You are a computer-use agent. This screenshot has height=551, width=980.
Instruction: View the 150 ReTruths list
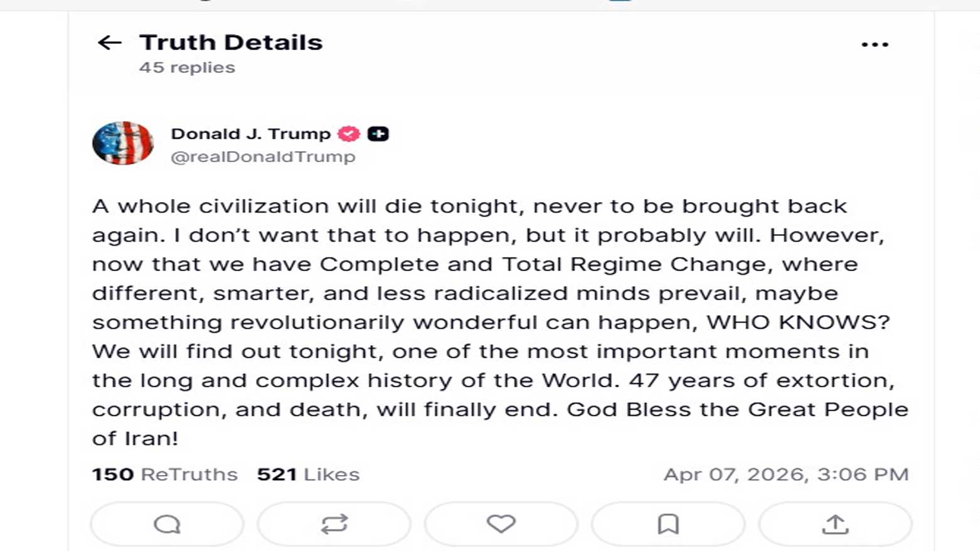pos(165,474)
